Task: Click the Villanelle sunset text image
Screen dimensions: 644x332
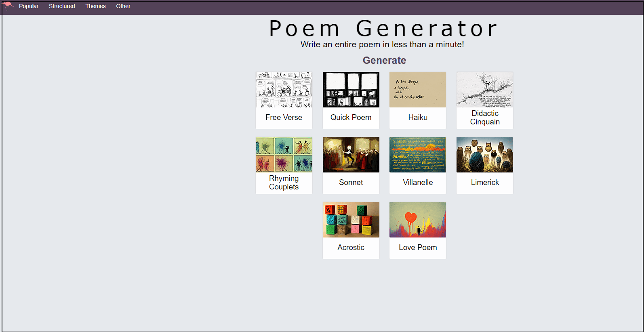Action: 417,155
